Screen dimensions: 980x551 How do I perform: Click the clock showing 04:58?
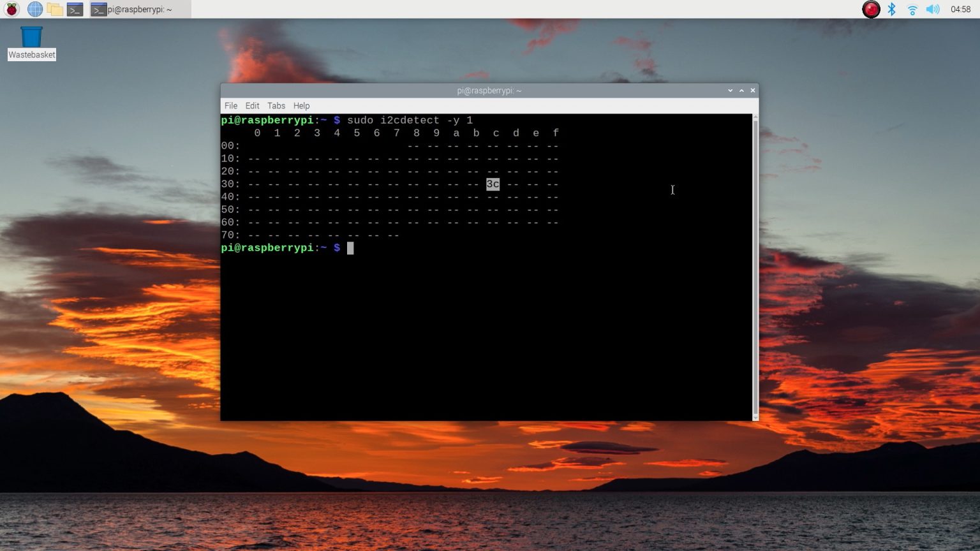click(x=962, y=9)
